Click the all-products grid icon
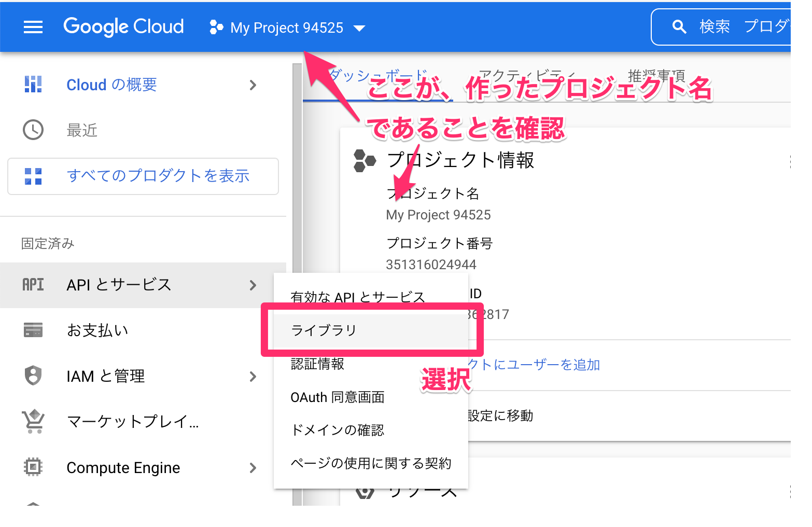 point(33,176)
